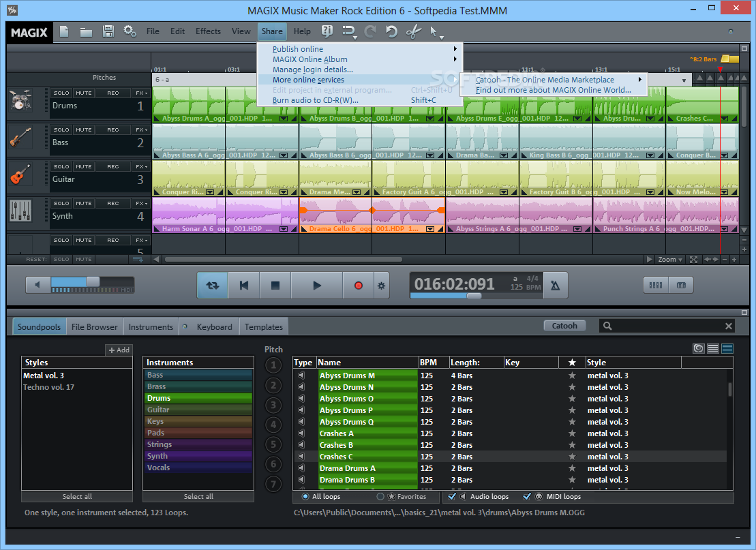The image size is (756, 550).
Task: Select pitch 3 button
Action: point(273,405)
